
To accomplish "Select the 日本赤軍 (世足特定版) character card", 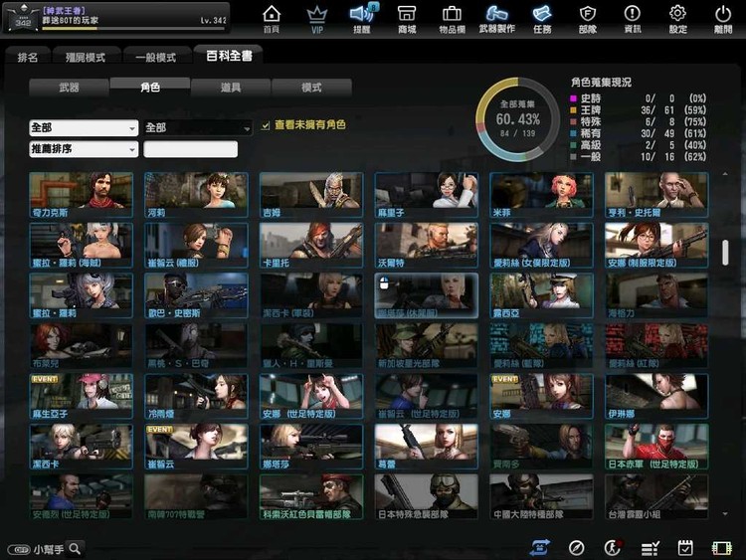I will (656, 447).
